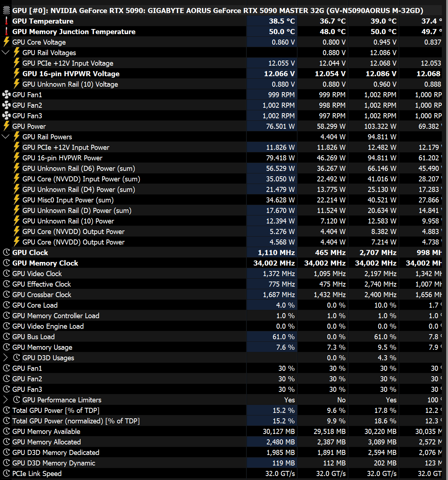Screen dimensions: 448x480
Task: Click clock icon beside Total GPU Power [% of TDP]
Action: [6, 410]
